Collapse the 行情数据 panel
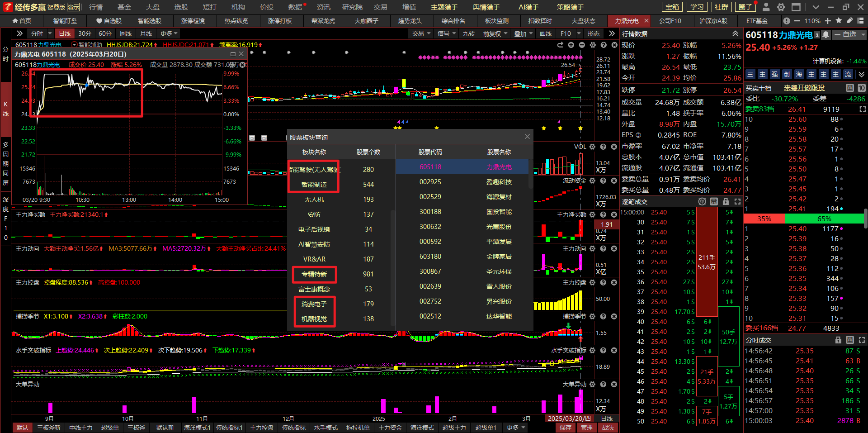868x433 pixels. tap(736, 33)
